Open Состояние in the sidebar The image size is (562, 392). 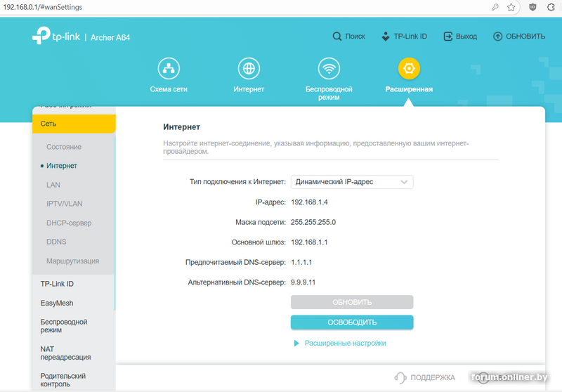(64, 147)
